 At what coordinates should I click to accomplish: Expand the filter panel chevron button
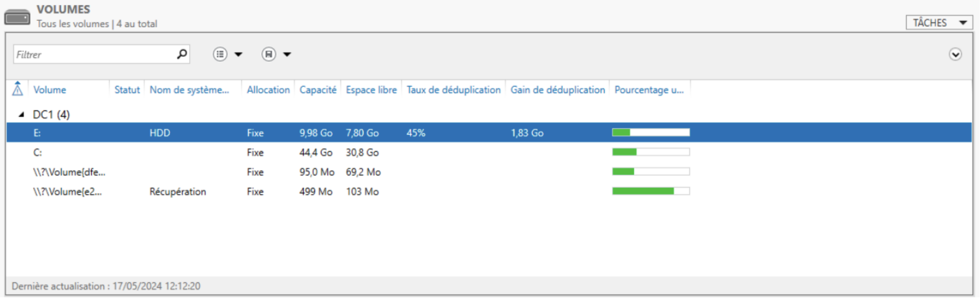[x=955, y=54]
